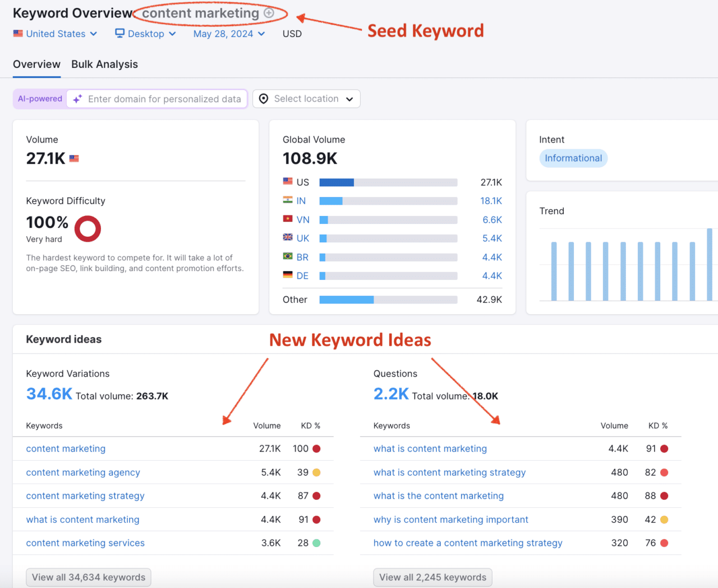Image resolution: width=718 pixels, height=588 pixels.
Task: Open the what is content marketing strategy link
Action: [449, 472]
